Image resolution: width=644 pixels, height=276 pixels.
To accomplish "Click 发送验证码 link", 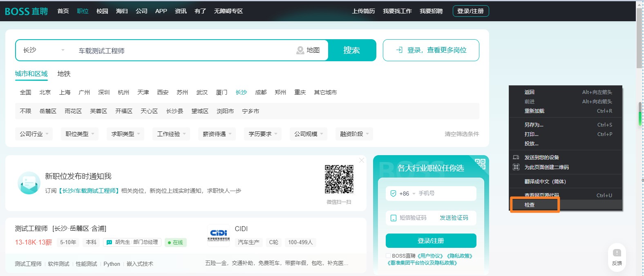I will pos(454,218).
